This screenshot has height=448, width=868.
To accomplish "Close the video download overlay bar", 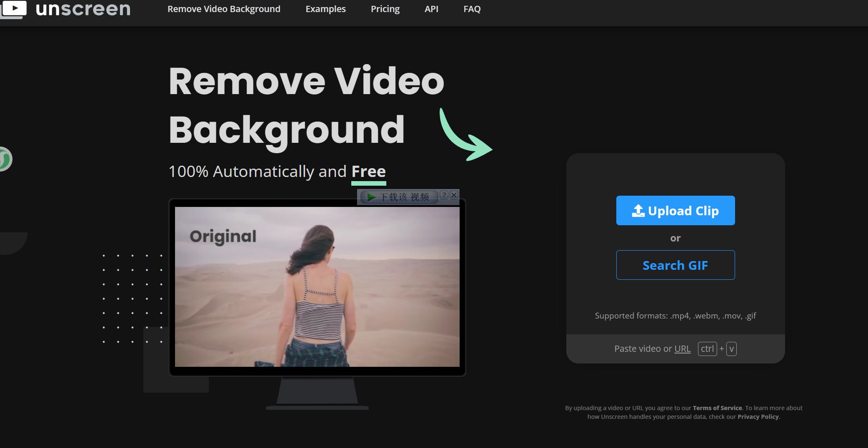I will 454,195.
